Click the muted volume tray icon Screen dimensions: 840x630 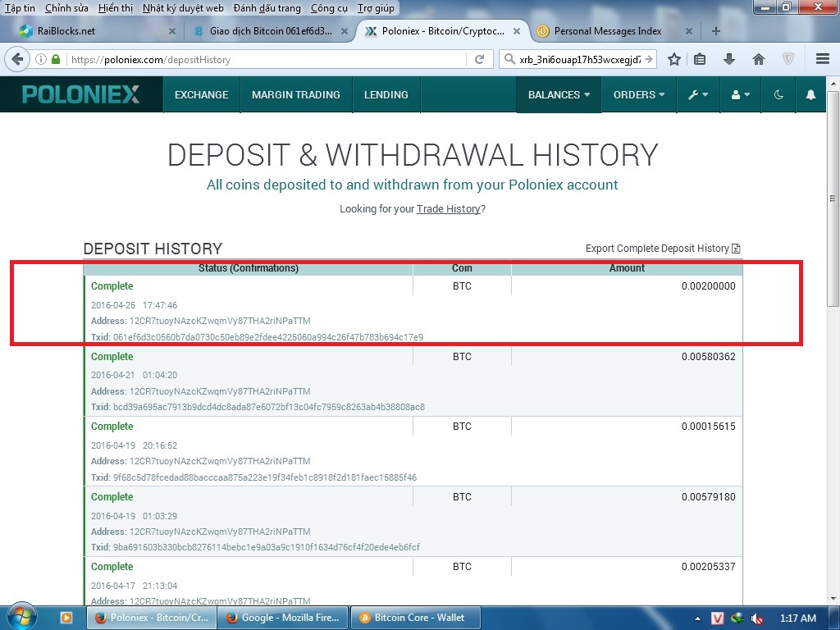(757, 619)
